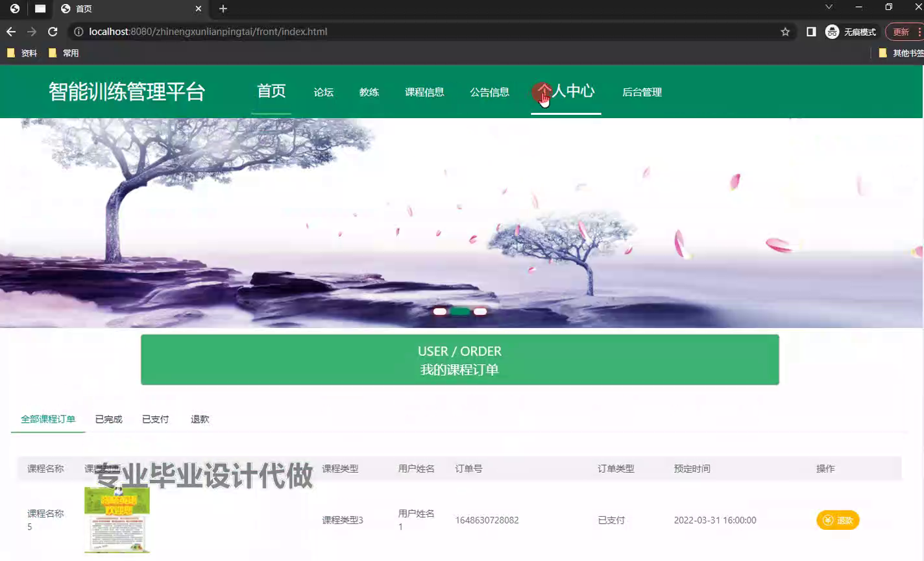Open the 资料 bookmarks folder
Viewport: 924px width, 561px height.
[22, 53]
